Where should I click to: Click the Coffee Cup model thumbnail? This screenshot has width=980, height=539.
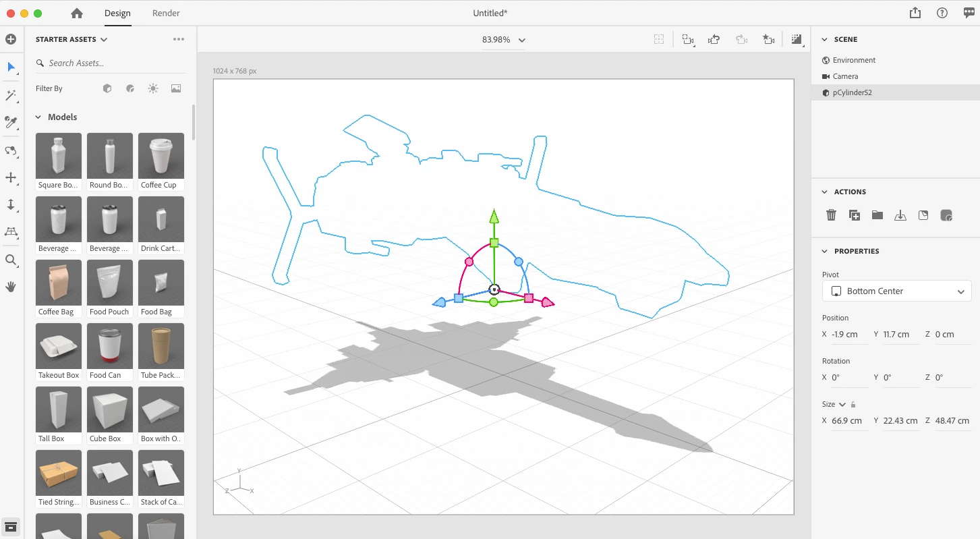click(x=161, y=156)
